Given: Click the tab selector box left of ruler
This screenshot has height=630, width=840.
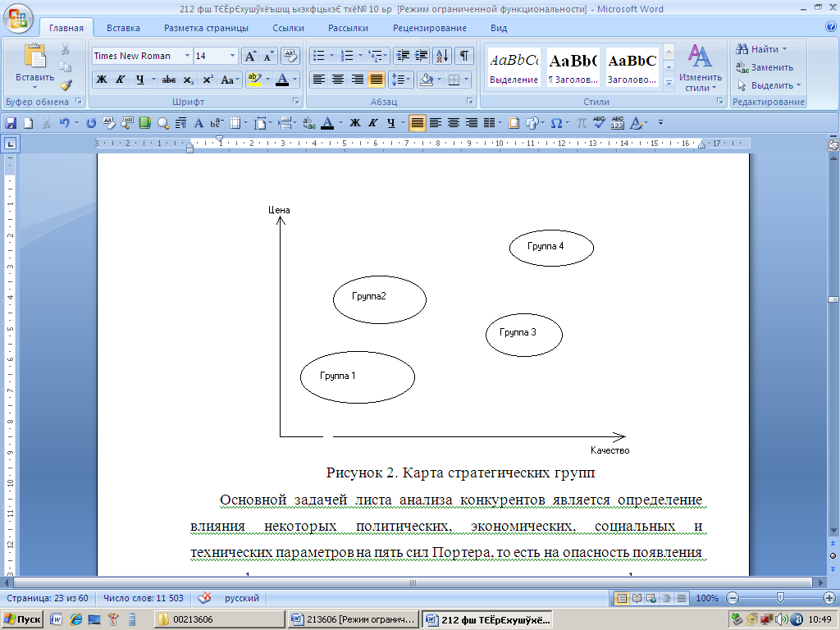Looking at the screenshot, I should tap(10, 144).
